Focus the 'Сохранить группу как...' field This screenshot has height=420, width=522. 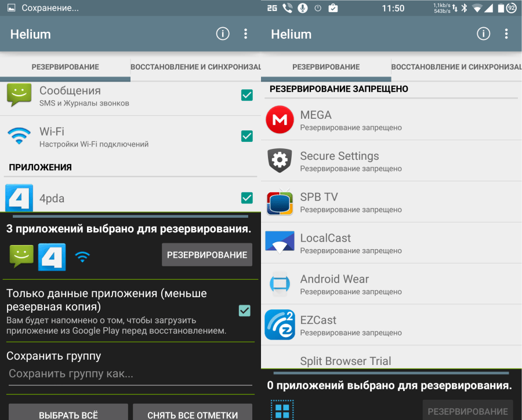130,375
